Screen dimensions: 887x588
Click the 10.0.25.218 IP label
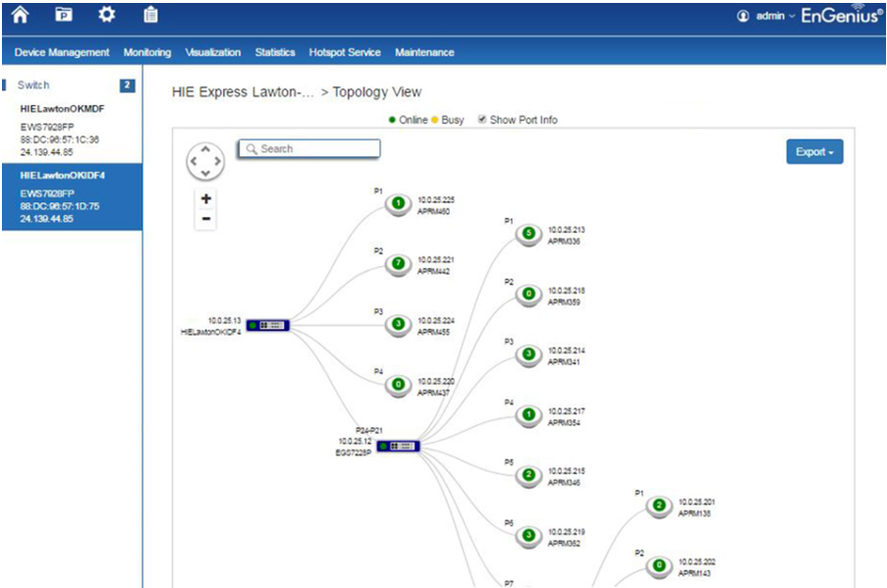pyautogui.click(x=566, y=291)
